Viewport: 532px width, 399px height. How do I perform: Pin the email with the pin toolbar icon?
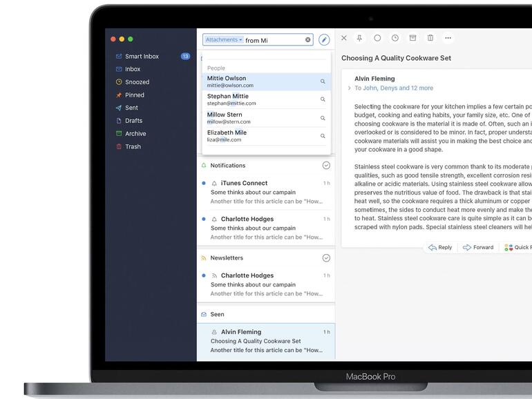pyautogui.click(x=359, y=38)
